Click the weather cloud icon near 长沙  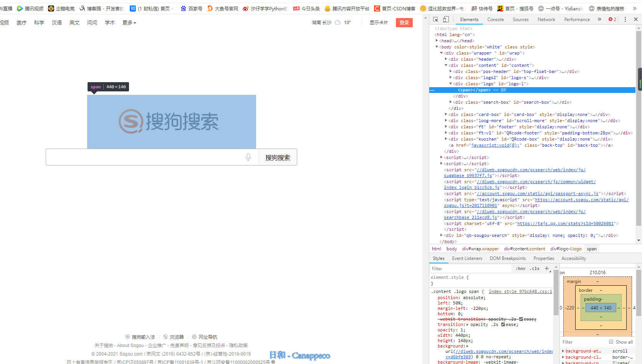[338, 22]
